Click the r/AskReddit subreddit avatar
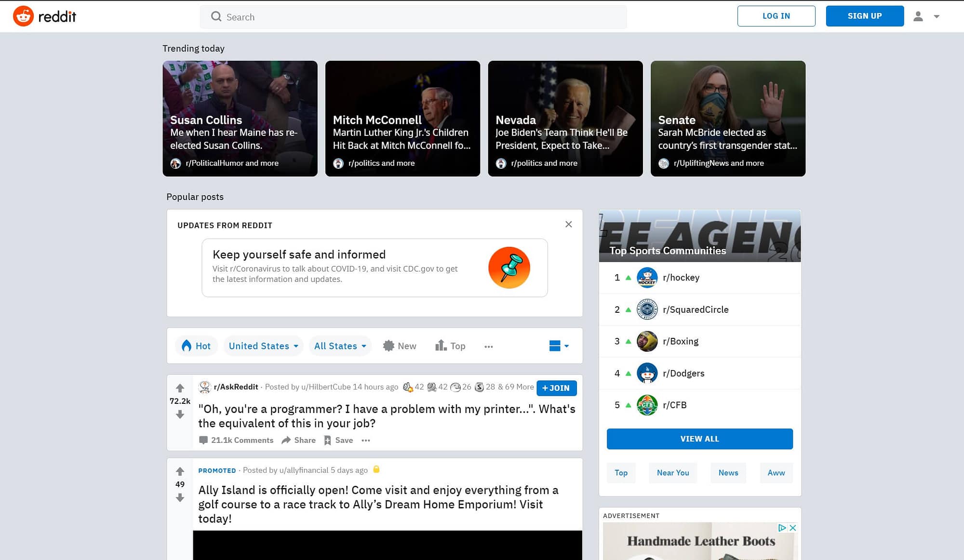 click(204, 387)
